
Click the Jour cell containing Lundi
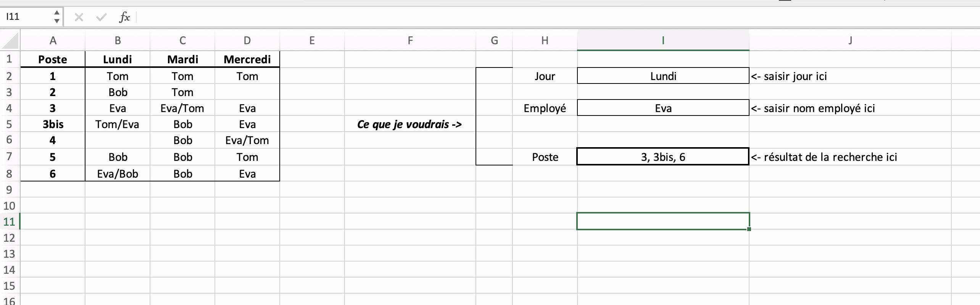tap(663, 76)
